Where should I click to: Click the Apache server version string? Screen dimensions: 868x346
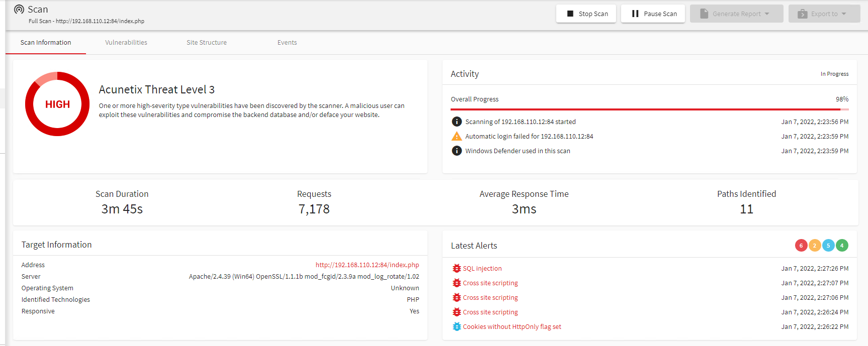(x=304, y=276)
